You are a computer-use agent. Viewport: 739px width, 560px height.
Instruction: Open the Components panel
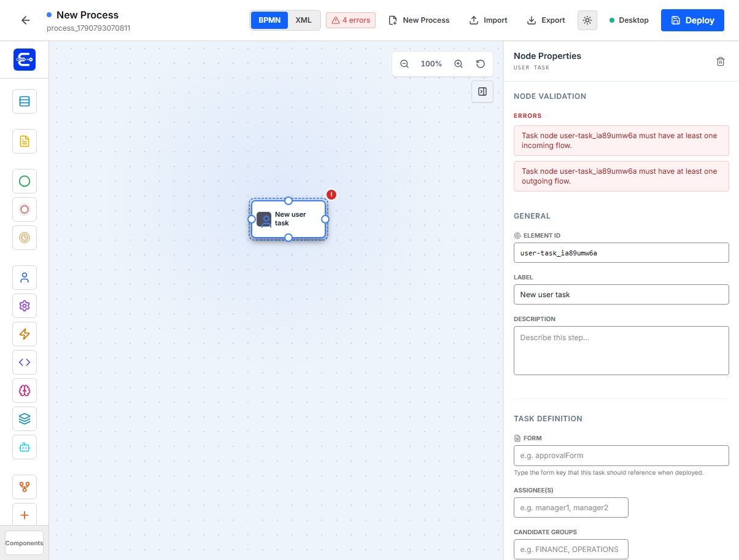click(x=25, y=543)
